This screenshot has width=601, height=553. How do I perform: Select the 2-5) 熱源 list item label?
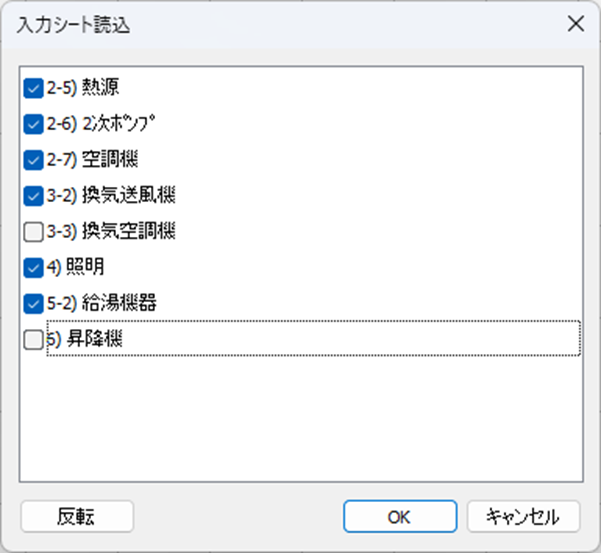pyautogui.click(x=83, y=87)
